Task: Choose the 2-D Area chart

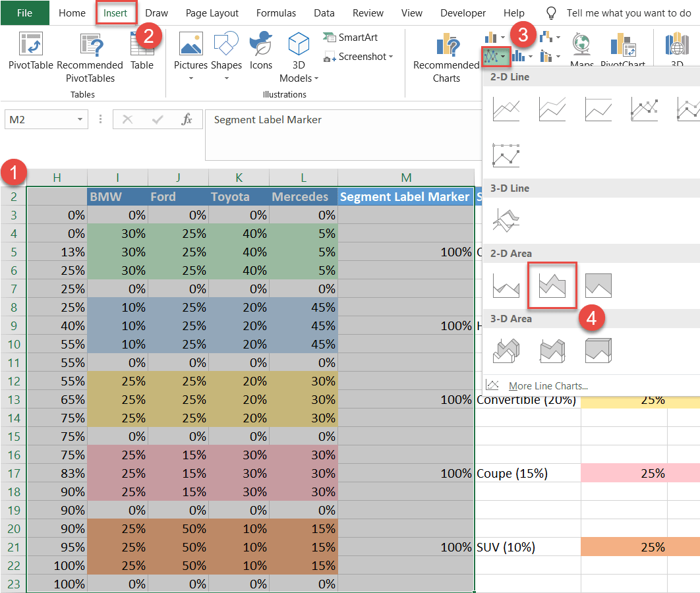Action: tap(506, 285)
